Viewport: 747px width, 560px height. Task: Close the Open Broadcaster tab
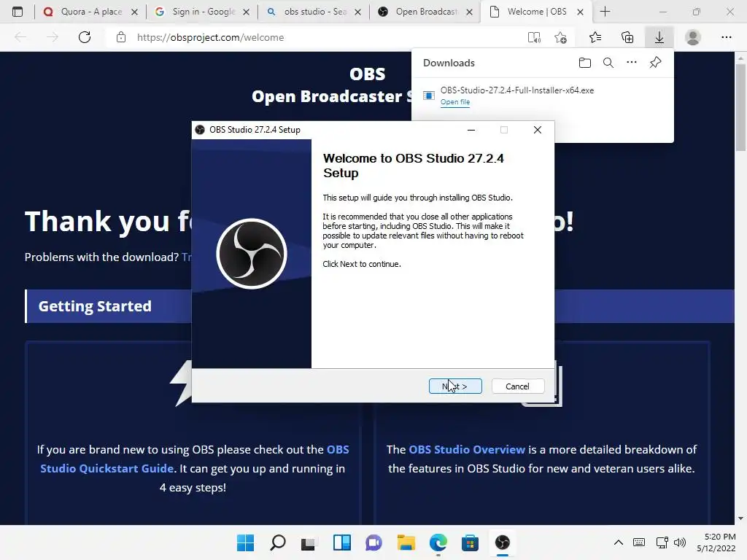[x=469, y=12]
